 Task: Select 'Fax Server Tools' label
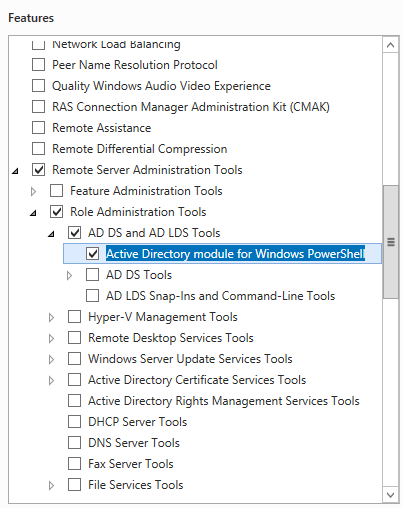click(131, 464)
